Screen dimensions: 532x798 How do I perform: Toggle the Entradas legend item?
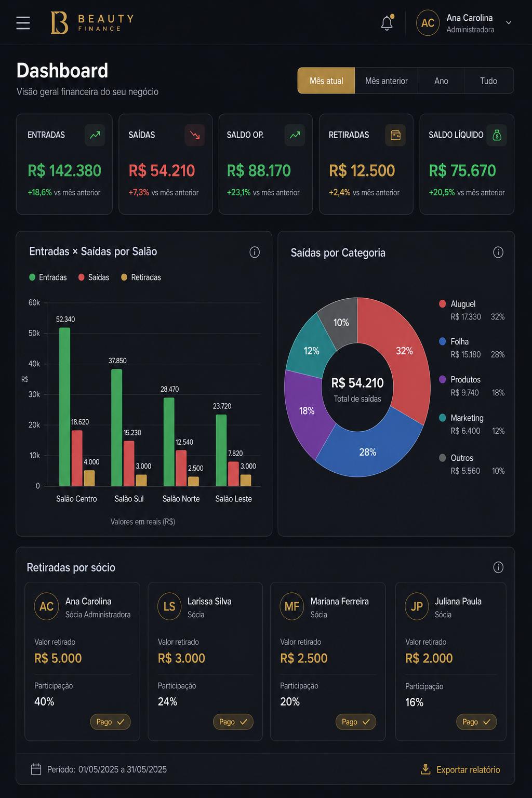pyautogui.click(x=48, y=277)
